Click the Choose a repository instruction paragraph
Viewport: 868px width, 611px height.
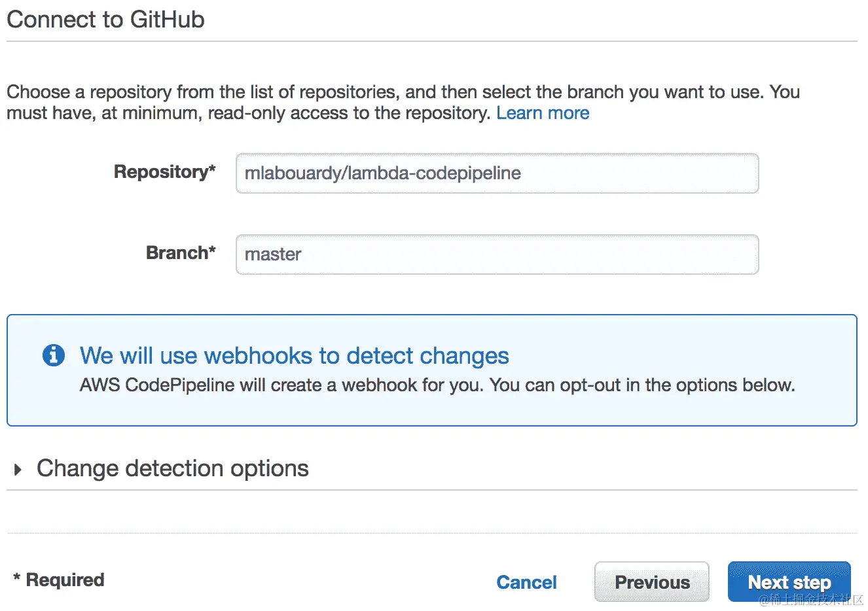click(x=403, y=102)
